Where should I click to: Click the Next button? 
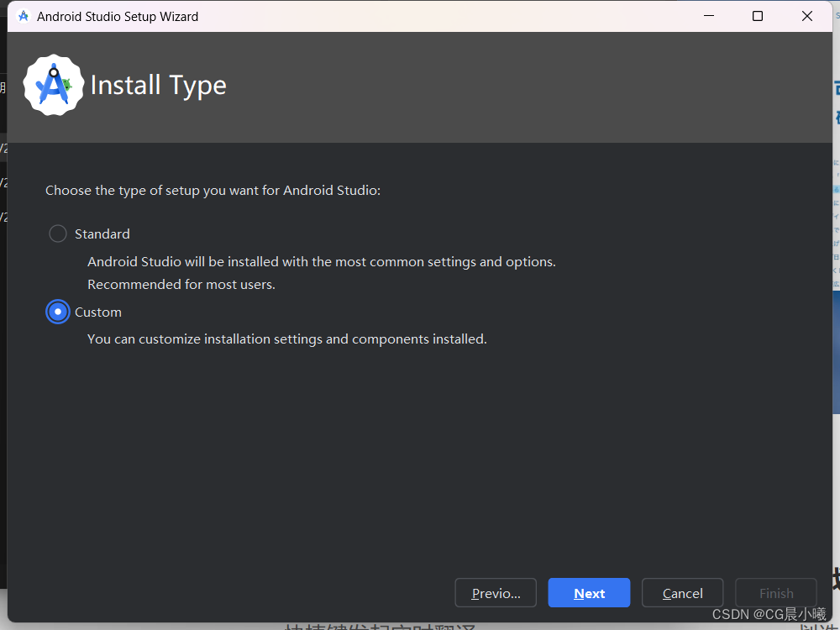(x=589, y=593)
